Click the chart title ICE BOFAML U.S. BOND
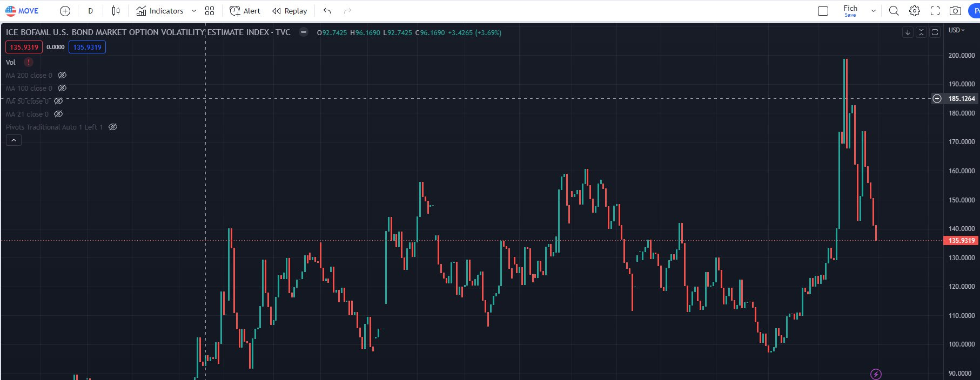 (x=148, y=32)
